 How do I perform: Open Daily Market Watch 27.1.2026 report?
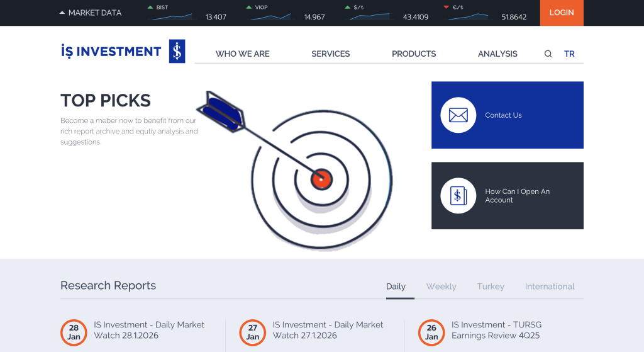[328, 330]
